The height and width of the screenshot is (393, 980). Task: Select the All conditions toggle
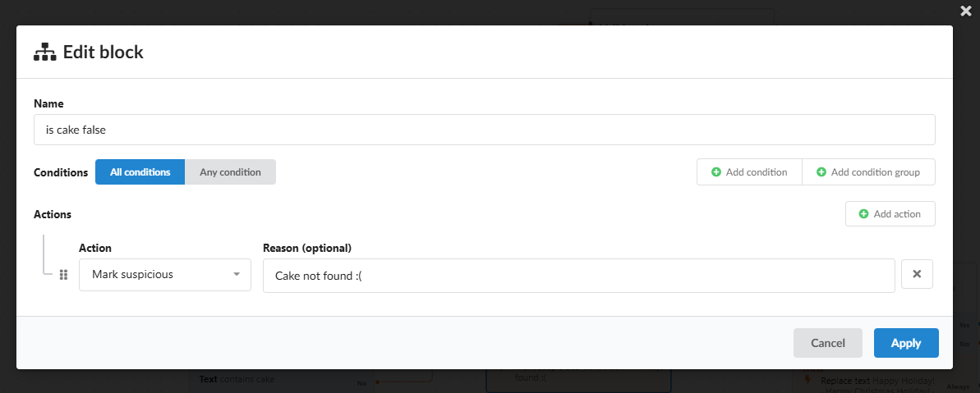point(140,172)
